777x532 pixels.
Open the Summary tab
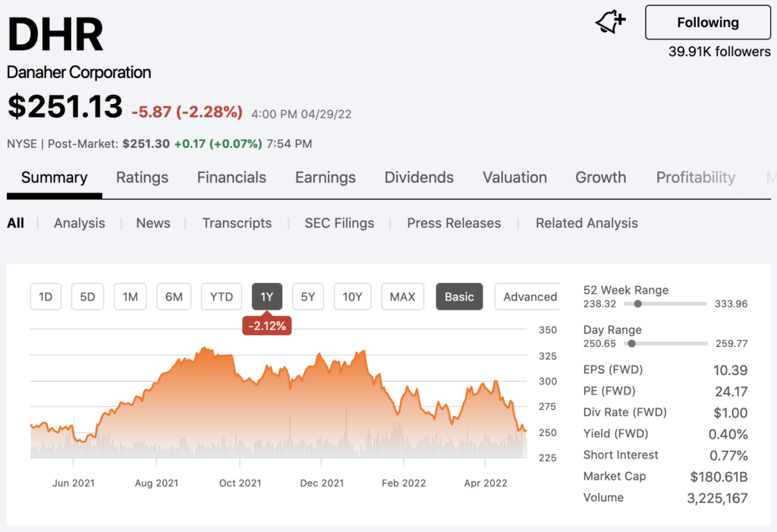[55, 178]
